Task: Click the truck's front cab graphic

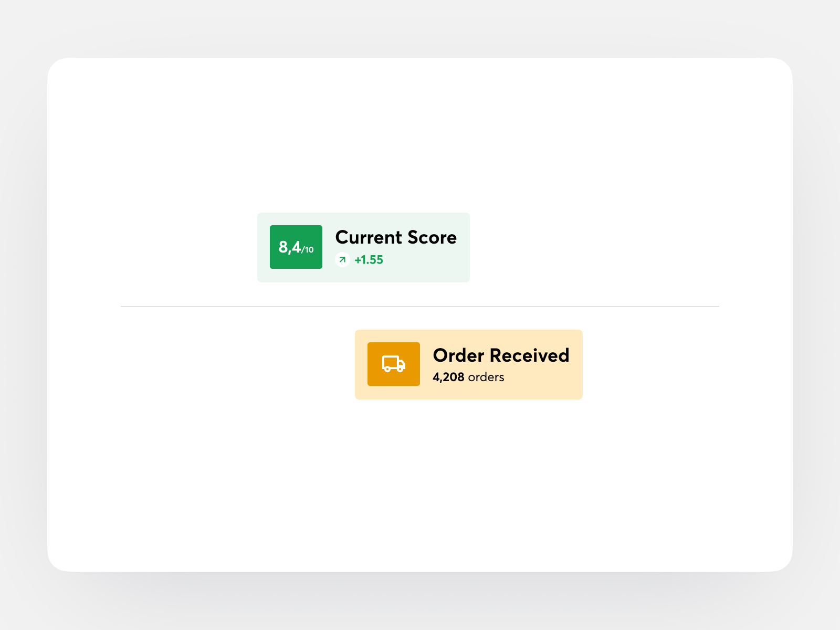Action: (x=401, y=363)
